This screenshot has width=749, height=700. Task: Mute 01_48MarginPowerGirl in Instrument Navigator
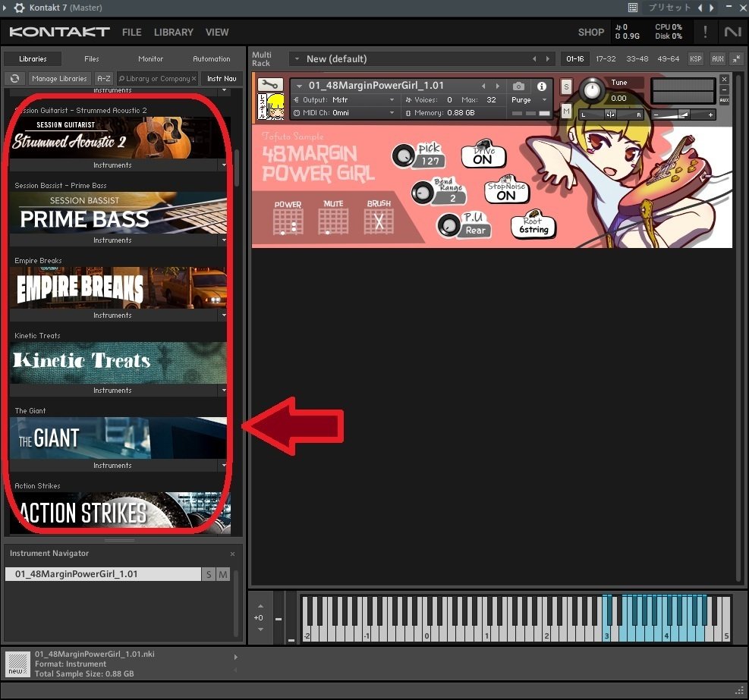click(x=223, y=574)
